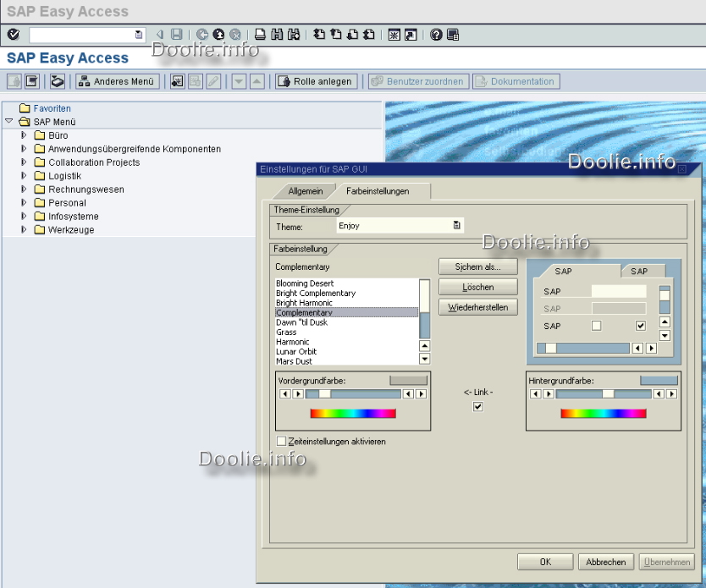
Task: Click the green checkmark Enter icon
Action: [x=14, y=34]
